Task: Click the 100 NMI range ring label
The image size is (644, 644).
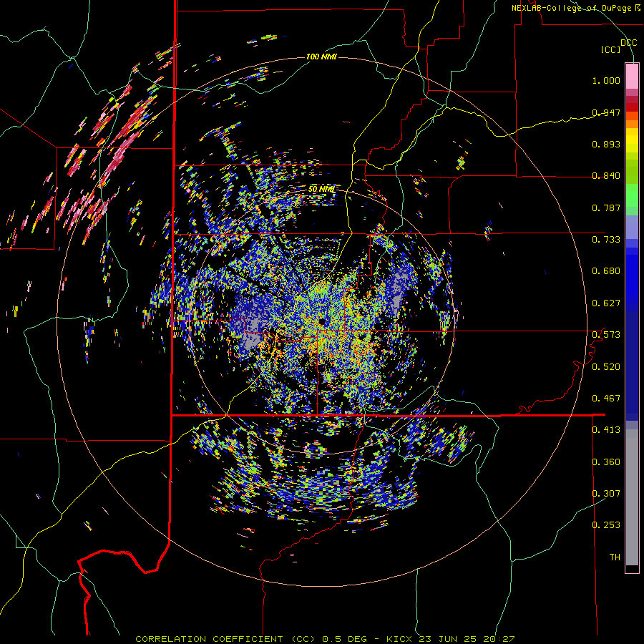Action: click(321, 57)
